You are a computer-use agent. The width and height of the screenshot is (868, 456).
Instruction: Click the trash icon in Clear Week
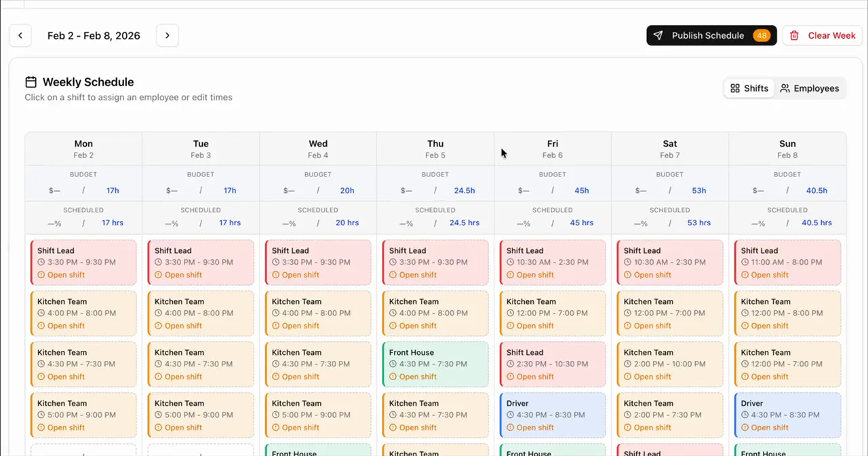coord(794,35)
